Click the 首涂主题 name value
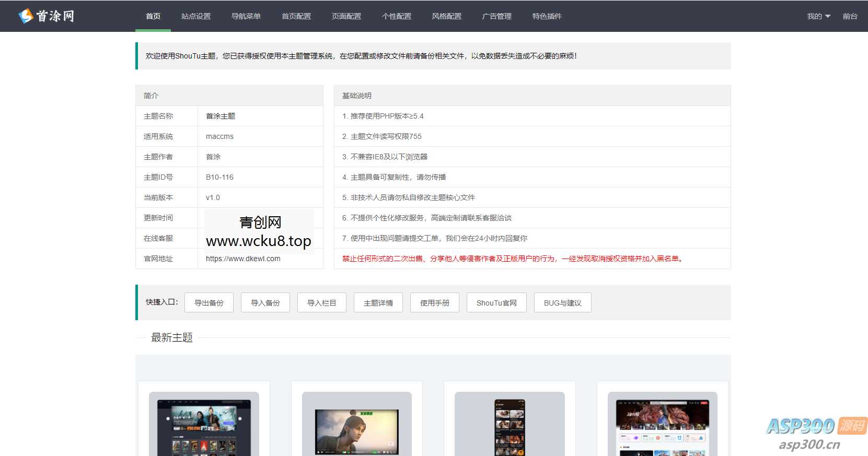 (x=221, y=116)
